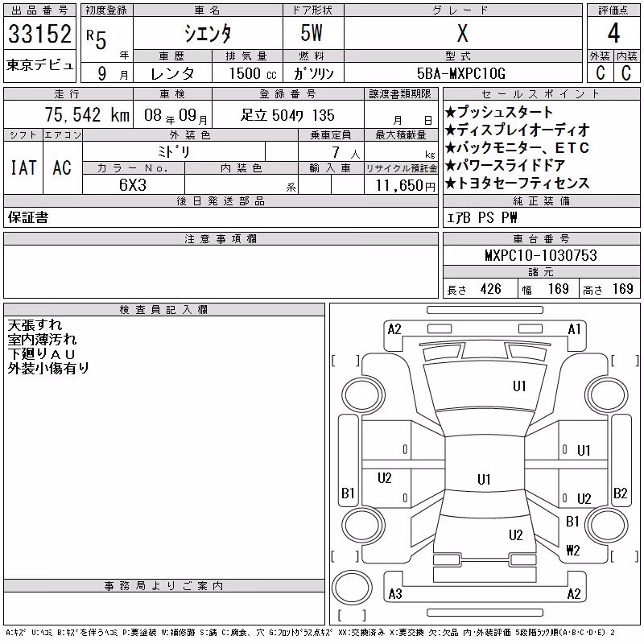The image size is (644, 644).
Task: Click the displacement value 1500 cc
Action: [x=253, y=73]
